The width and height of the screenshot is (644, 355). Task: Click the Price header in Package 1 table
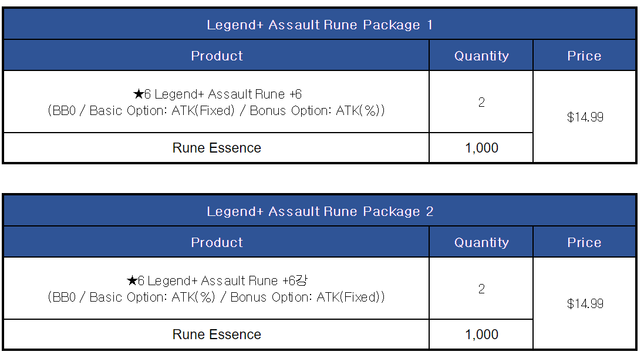[x=584, y=56]
